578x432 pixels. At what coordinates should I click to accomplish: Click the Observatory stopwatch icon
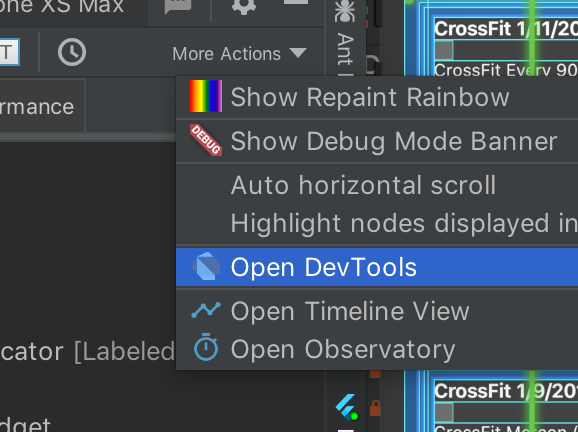[206, 347]
